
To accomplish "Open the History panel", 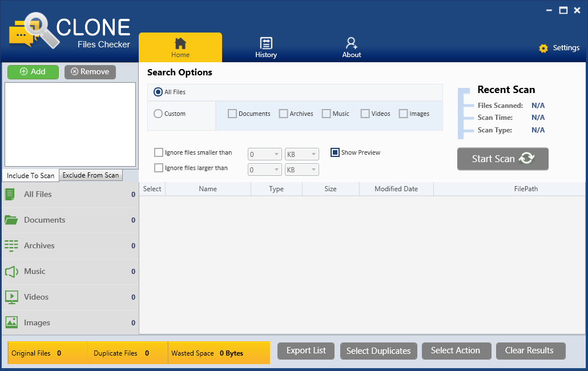I will [x=265, y=47].
